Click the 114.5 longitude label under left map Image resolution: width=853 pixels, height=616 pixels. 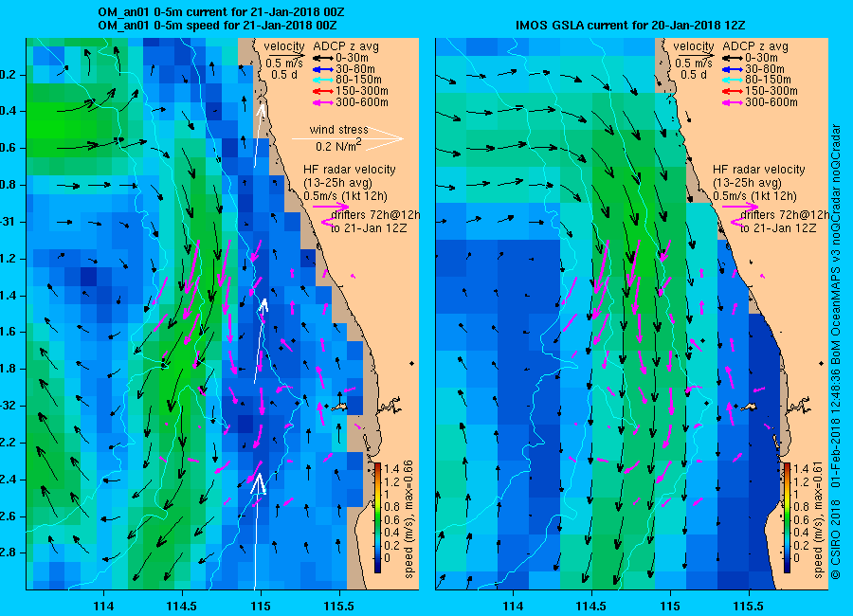[x=182, y=606]
